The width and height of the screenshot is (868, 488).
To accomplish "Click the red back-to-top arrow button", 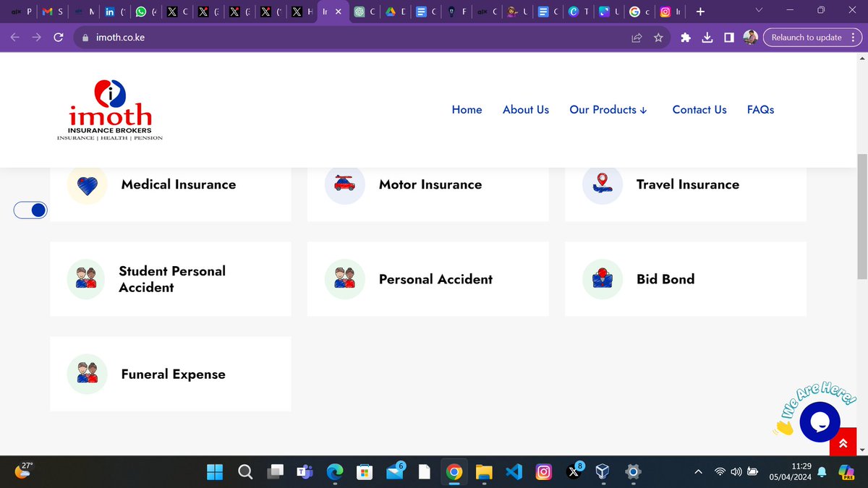I will (843, 442).
